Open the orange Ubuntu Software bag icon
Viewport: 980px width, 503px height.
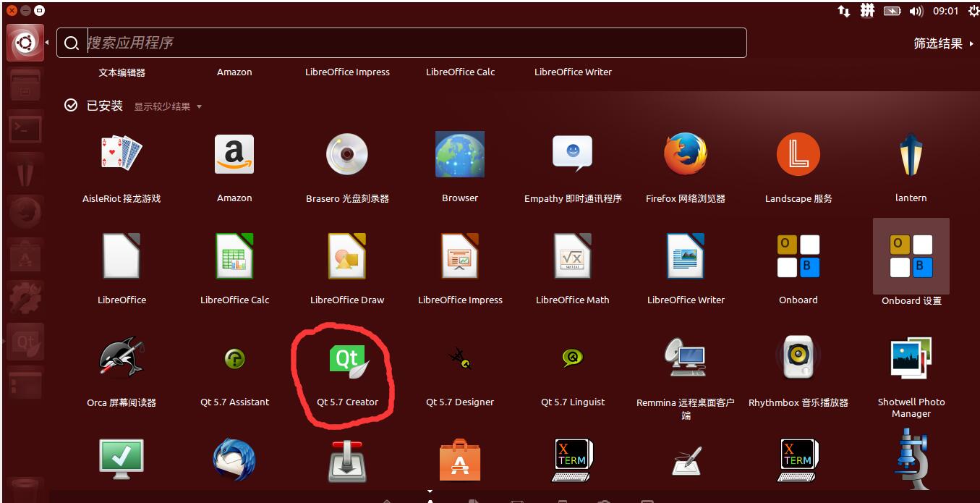460,460
